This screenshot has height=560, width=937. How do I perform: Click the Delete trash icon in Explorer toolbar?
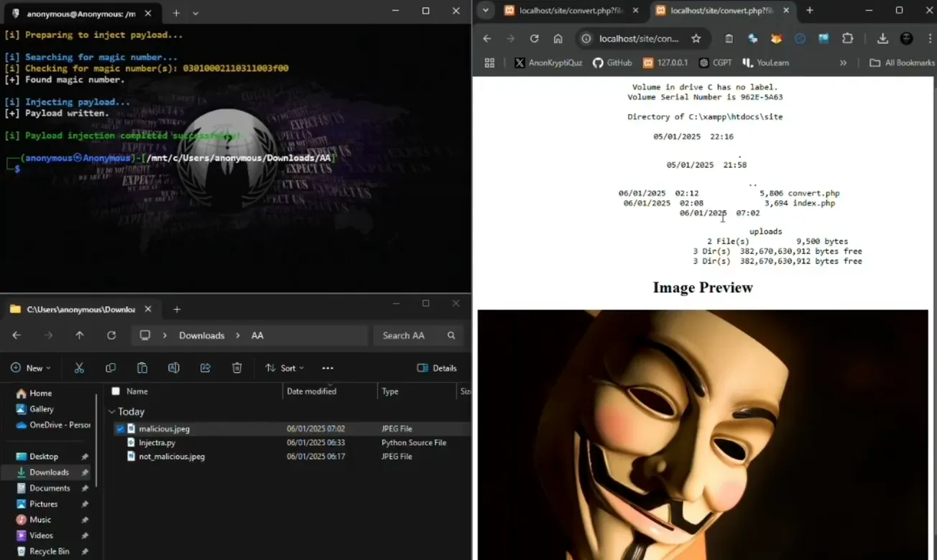[x=237, y=368]
